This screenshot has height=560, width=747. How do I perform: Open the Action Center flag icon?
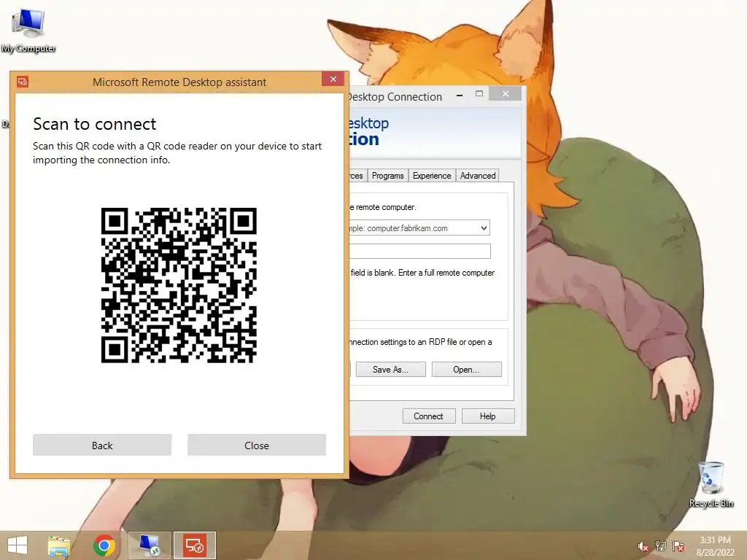(x=678, y=546)
